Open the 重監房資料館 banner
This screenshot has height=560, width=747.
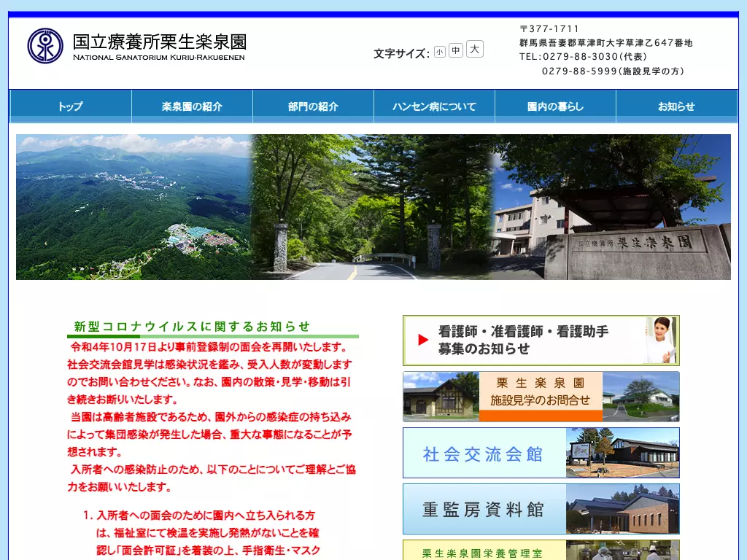(541, 509)
